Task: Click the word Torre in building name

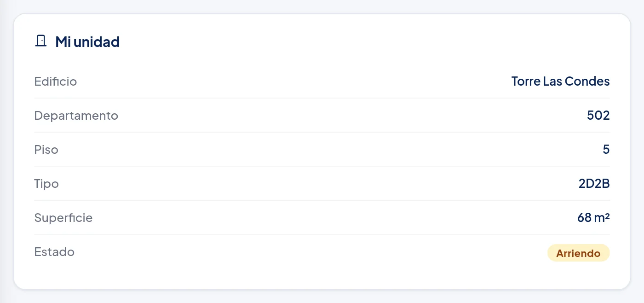Action: [525, 82]
